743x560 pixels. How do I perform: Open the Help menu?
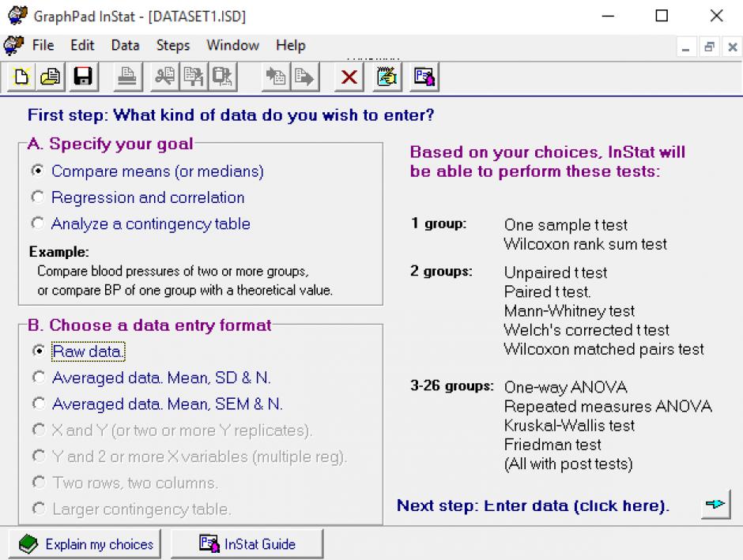point(291,46)
